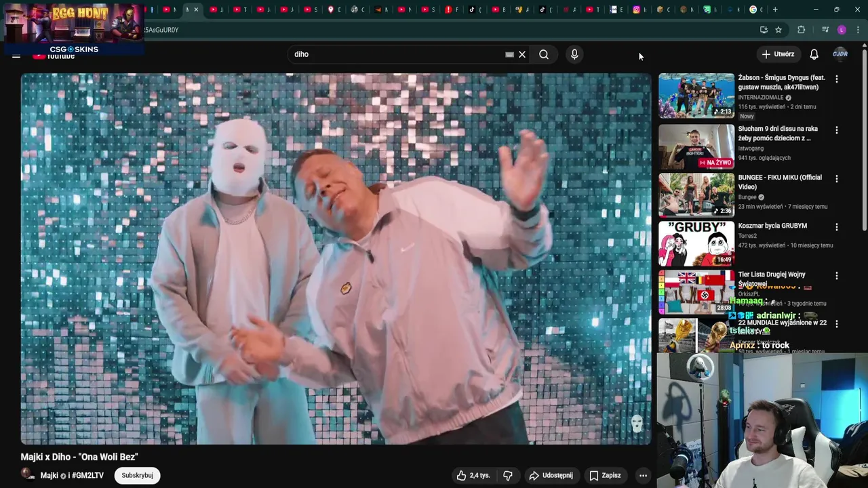Click the scrollbar up arrow
The width and height of the screenshot is (868, 488).
pos(864,45)
